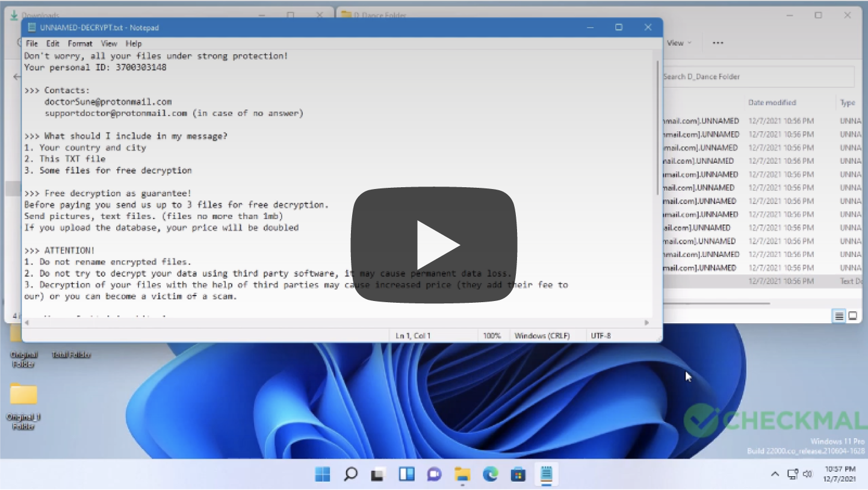Viewport: 868px width, 490px height.
Task: Click Notepad's horizontal scroll right arrow
Action: (x=647, y=323)
